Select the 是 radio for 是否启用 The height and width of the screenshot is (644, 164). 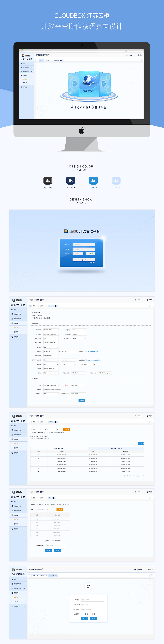[85, 614]
